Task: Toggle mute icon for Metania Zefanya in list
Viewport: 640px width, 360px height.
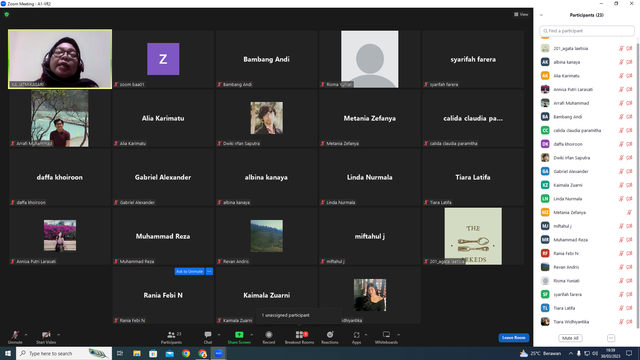Action: [629, 212]
